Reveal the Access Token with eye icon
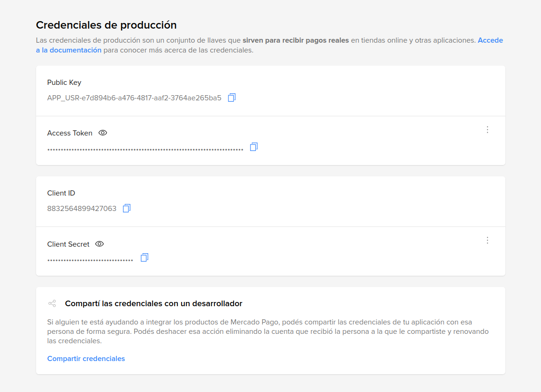541x392 pixels. pyautogui.click(x=103, y=133)
